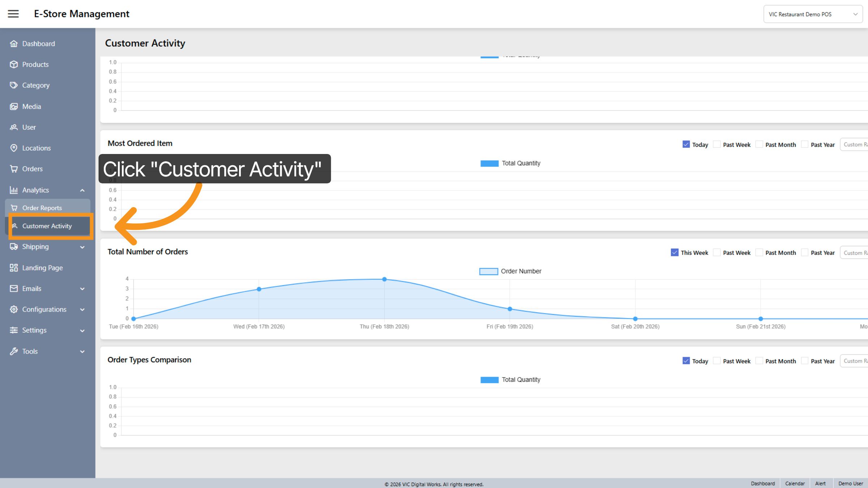This screenshot has width=868, height=488.
Task: Click the blue Order Number legend swatch
Action: click(x=489, y=271)
